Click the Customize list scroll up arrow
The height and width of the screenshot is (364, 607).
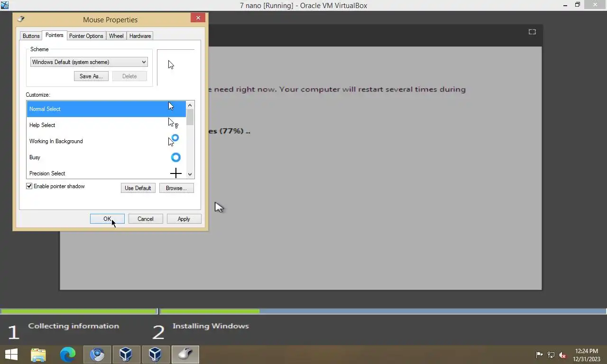(x=190, y=105)
